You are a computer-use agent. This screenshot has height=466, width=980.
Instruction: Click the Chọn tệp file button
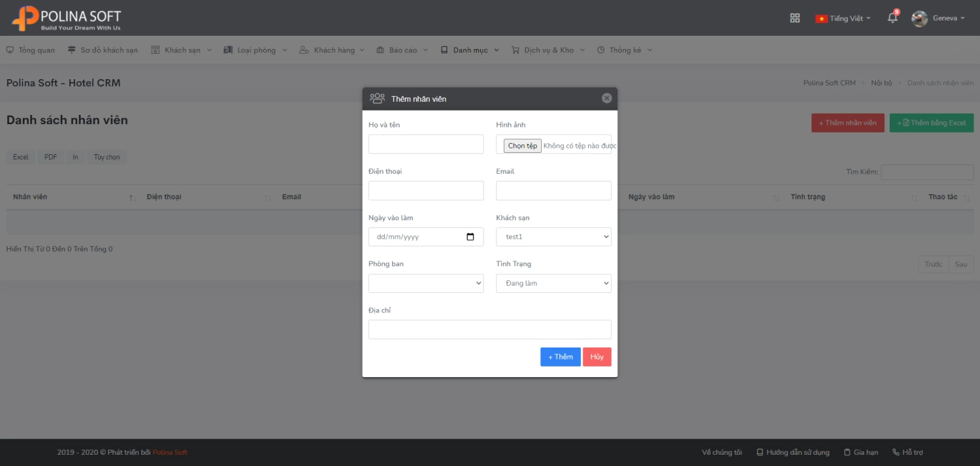click(x=522, y=146)
